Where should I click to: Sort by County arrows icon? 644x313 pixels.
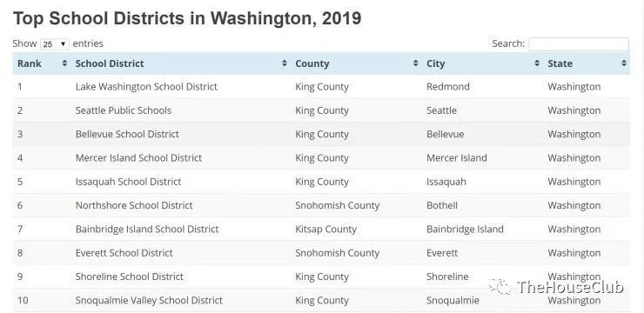click(x=416, y=63)
